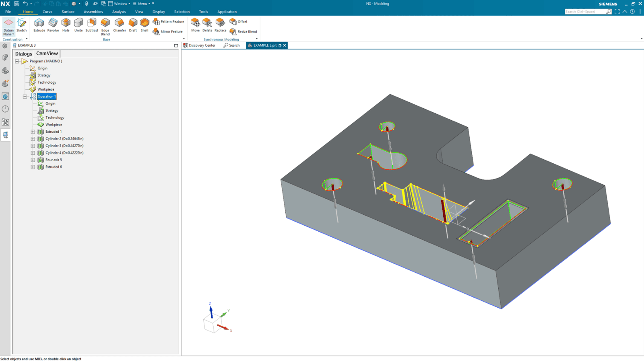Open the Analysis ribbon tab

click(119, 12)
